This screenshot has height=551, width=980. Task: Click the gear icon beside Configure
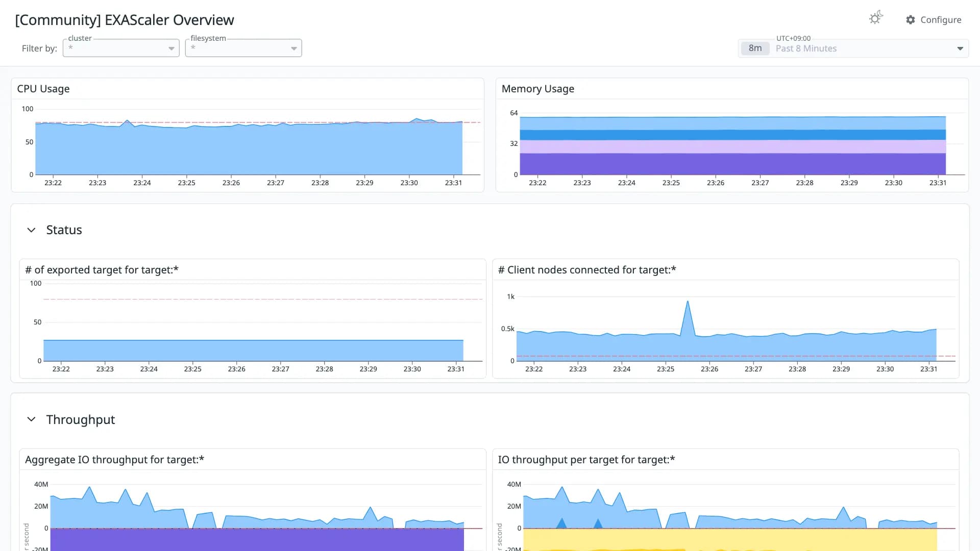pyautogui.click(x=911, y=20)
